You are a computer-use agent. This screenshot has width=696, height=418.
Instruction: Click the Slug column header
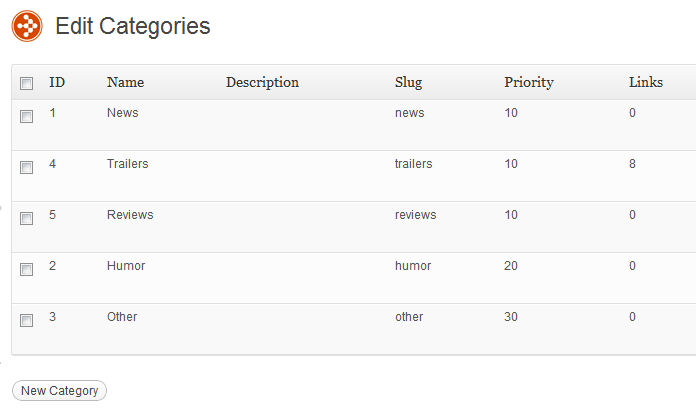pyautogui.click(x=409, y=83)
